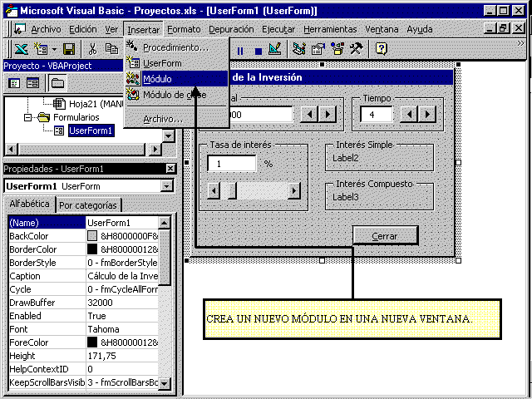This screenshot has height=399, width=532.
Task: Click the Pause/Break toolbar icon
Action: 240,51
